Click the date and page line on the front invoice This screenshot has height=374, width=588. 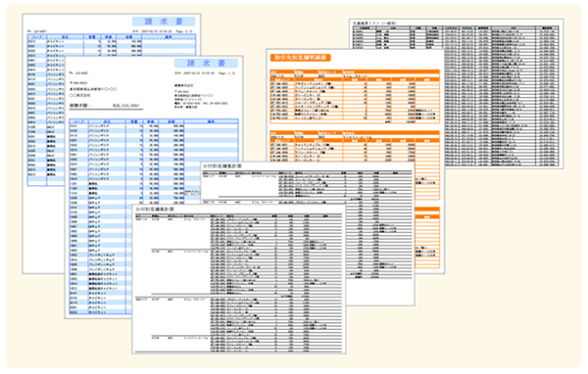(x=205, y=73)
